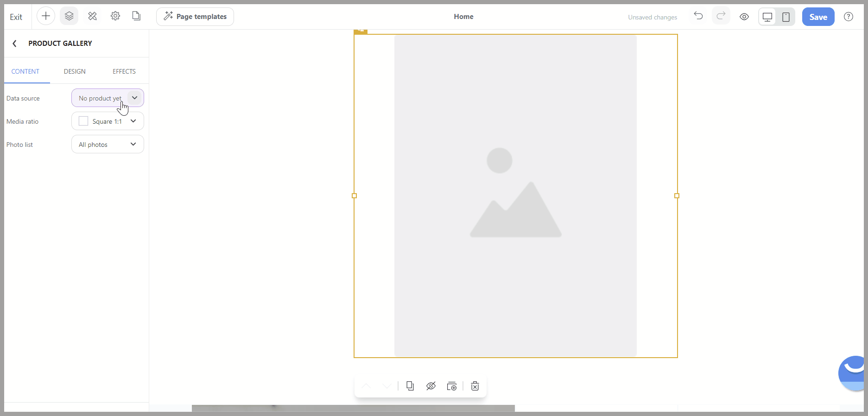
Task: Hide the selected element
Action: coord(431,386)
